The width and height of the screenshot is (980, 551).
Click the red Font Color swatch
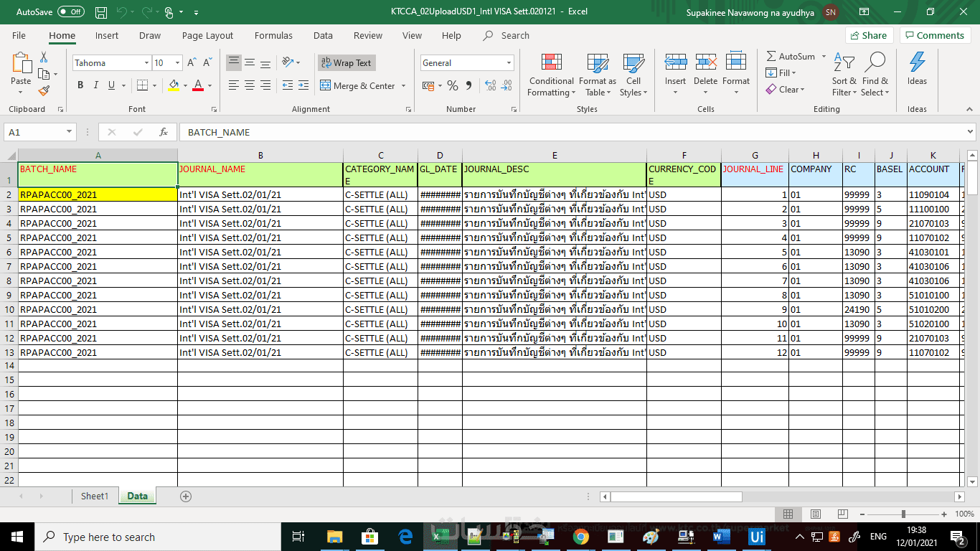(x=198, y=85)
